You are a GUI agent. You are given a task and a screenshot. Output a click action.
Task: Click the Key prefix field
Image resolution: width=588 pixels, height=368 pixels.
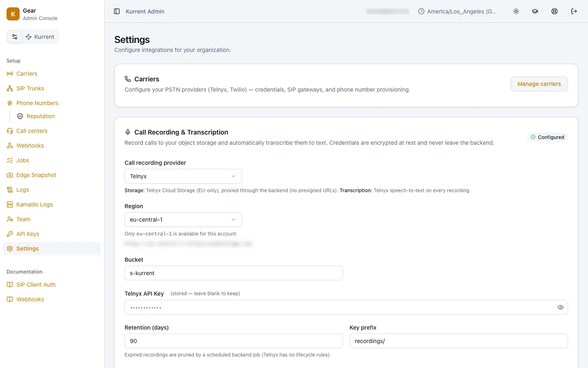pyautogui.click(x=459, y=341)
